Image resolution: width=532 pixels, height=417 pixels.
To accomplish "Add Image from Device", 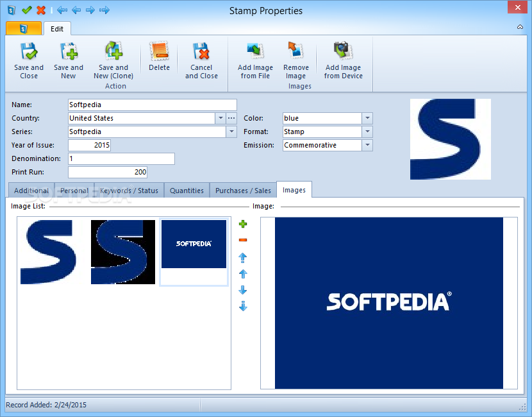I will pyautogui.click(x=343, y=61).
